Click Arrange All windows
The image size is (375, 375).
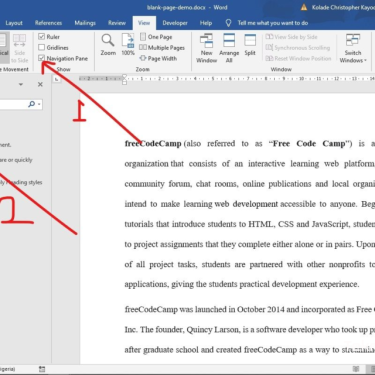(x=229, y=48)
